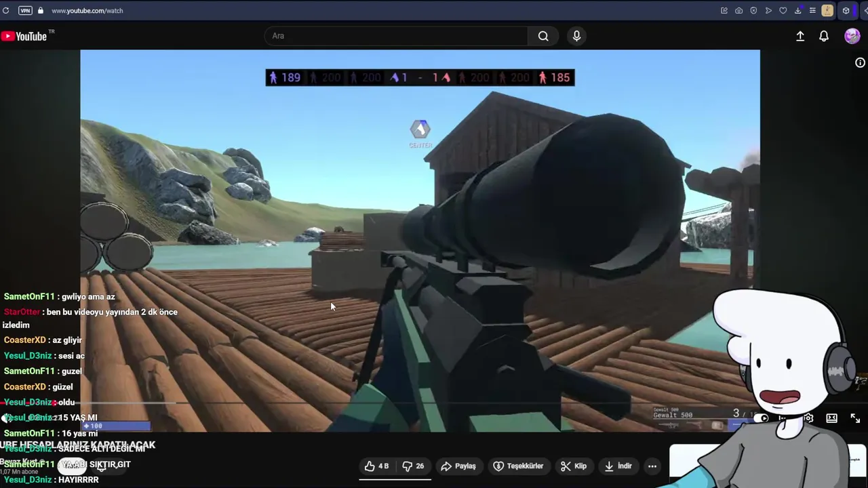Create a clip with Klip button
This screenshot has width=868, height=488.
(x=574, y=466)
